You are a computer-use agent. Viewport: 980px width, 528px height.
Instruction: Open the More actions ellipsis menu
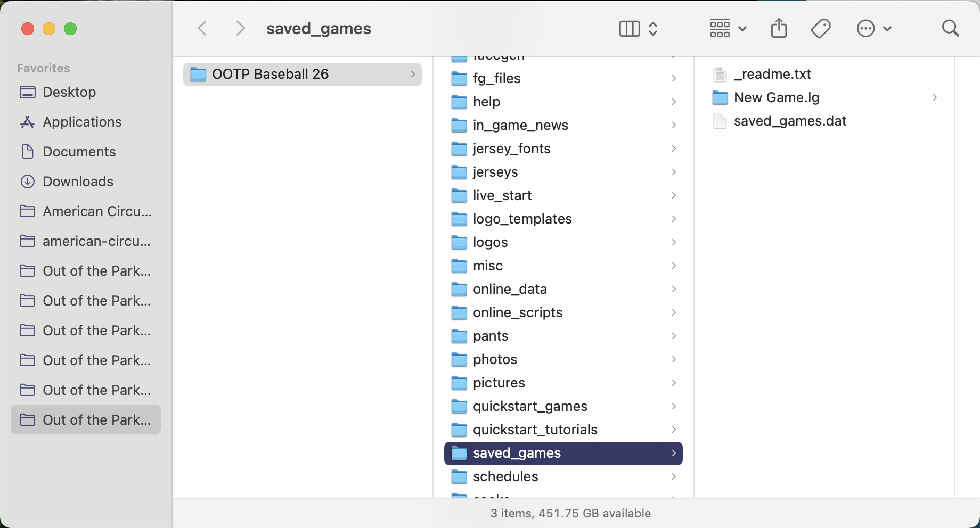point(866,28)
